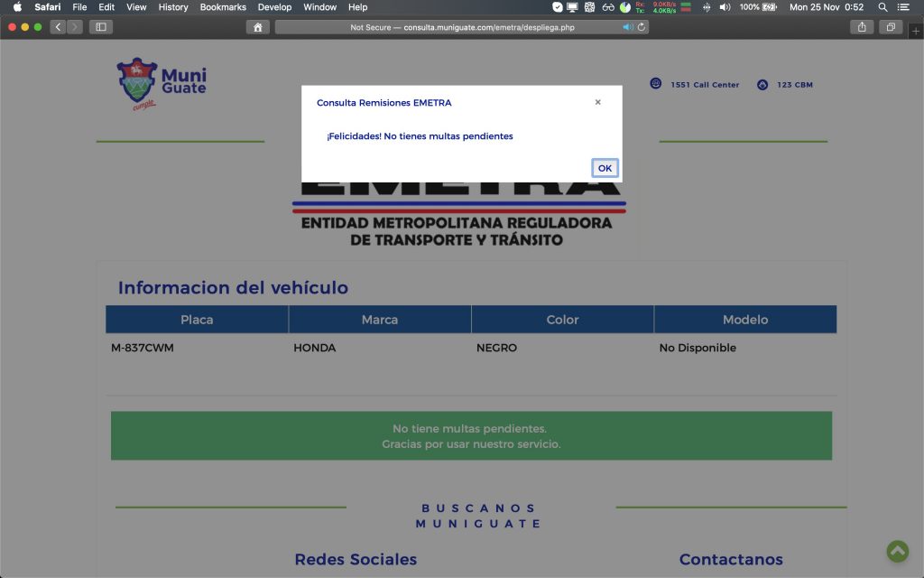Click the scroll-to-top green arrow button
The image size is (924, 578).
tap(897, 551)
